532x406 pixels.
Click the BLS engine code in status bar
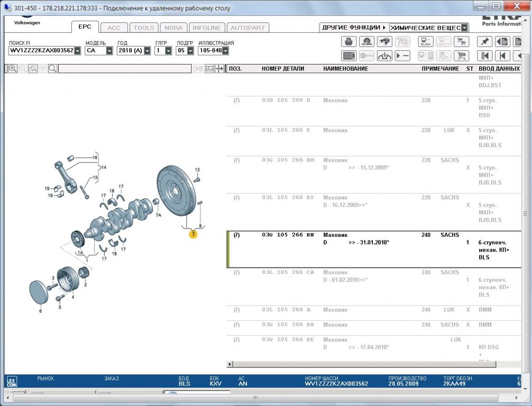click(184, 384)
